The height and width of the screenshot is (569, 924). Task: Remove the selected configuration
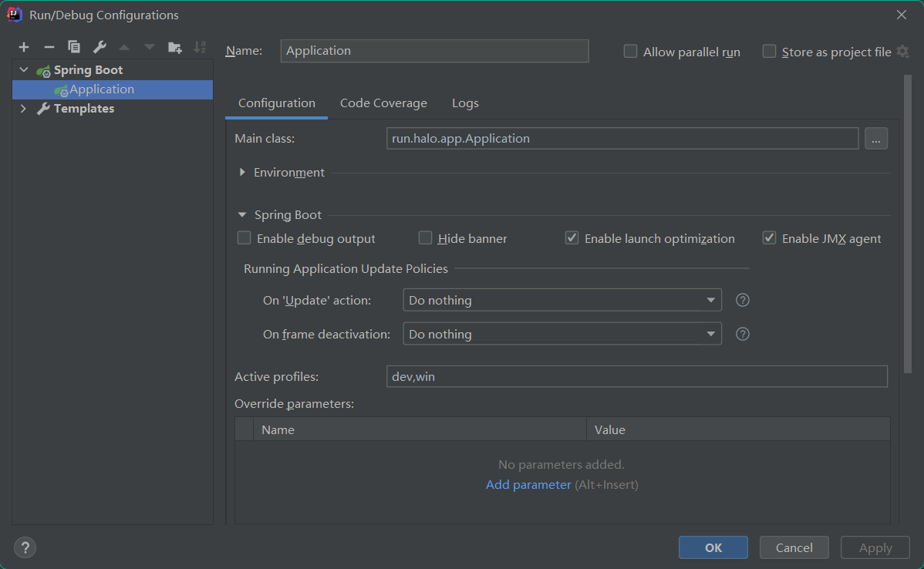pos(49,46)
